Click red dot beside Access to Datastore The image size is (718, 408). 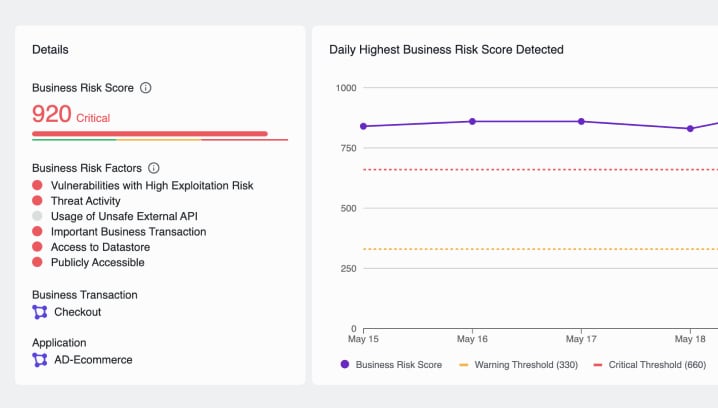click(37, 247)
